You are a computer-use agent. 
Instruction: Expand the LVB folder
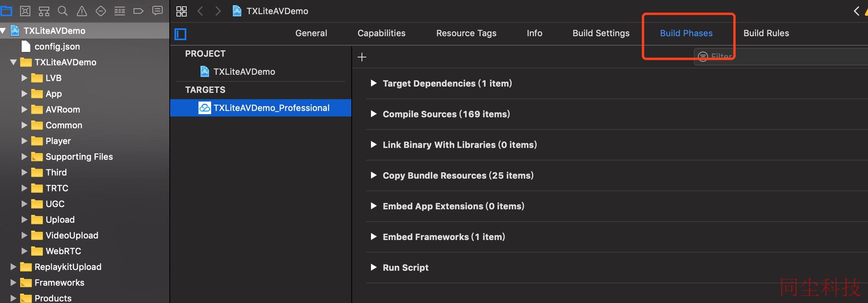point(24,78)
